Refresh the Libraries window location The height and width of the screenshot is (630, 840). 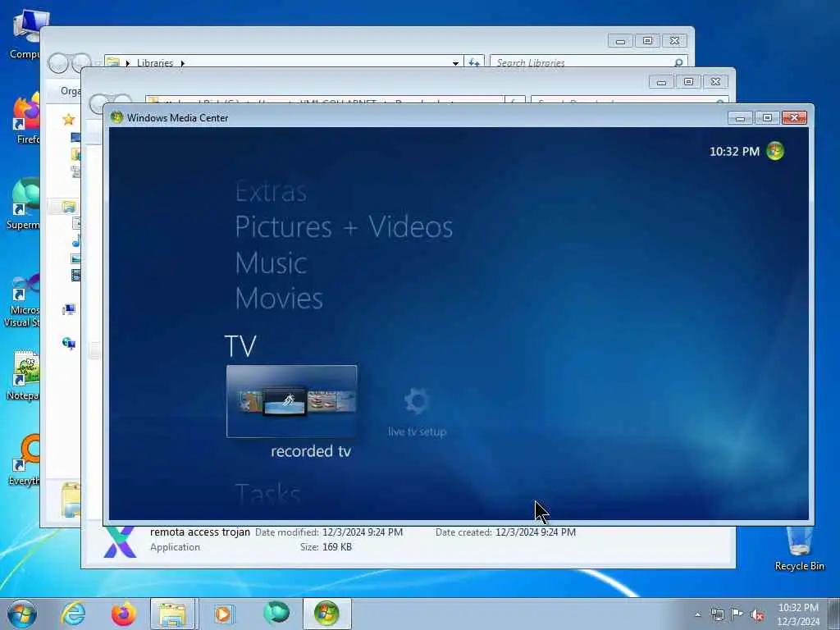click(474, 62)
